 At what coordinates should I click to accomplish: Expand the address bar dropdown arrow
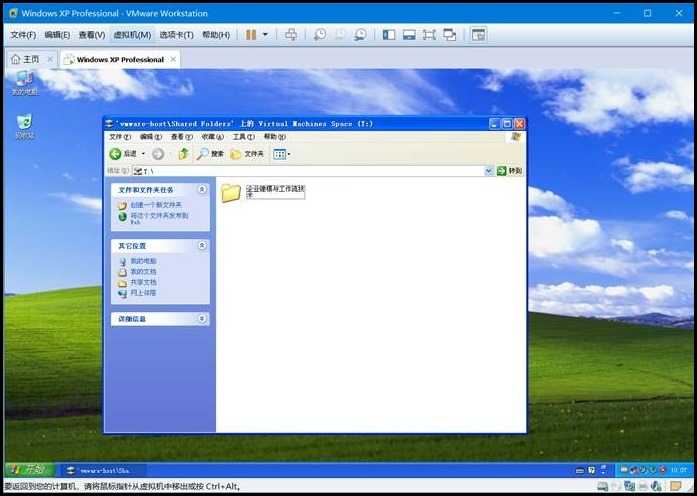tap(489, 171)
